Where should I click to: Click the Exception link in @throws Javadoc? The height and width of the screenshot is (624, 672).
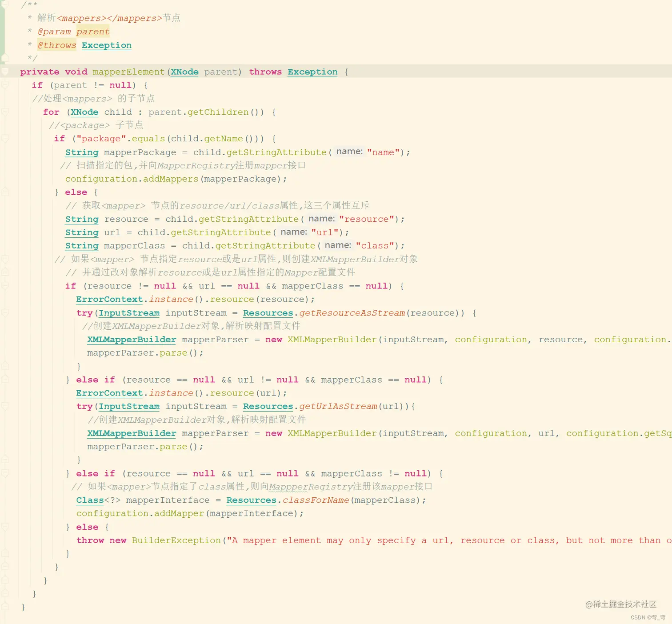(x=107, y=45)
